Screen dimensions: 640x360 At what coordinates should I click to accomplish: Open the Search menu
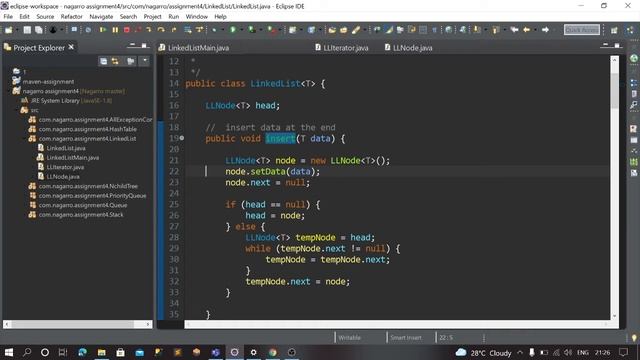(x=128, y=17)
